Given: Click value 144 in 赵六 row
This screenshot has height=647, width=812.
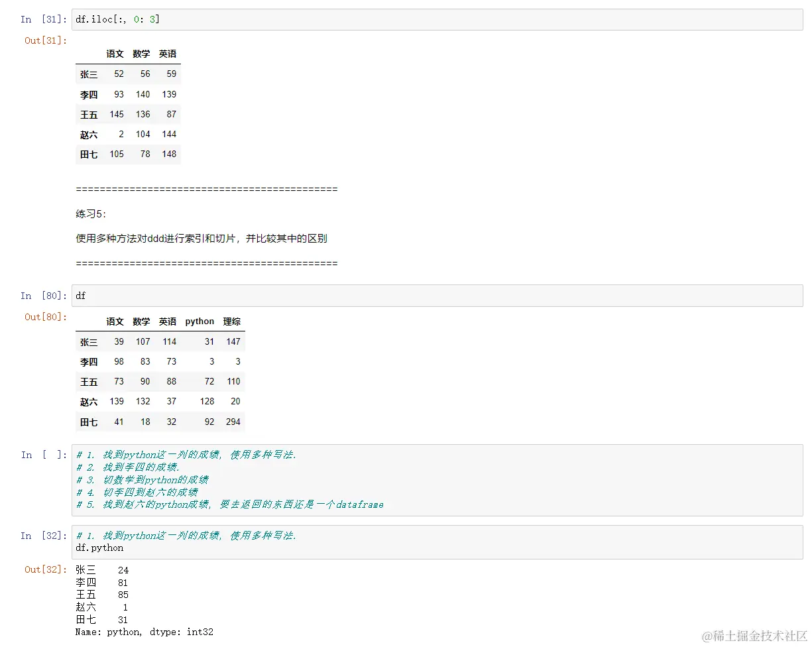Looking at the screenshot, I should [169, 134].
